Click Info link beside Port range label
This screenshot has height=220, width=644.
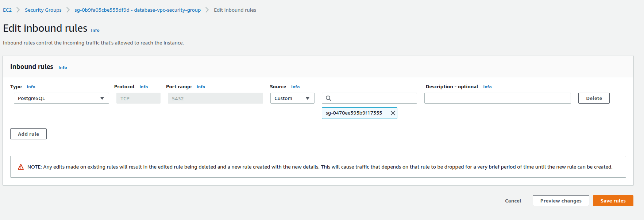[x=201, y=87]
